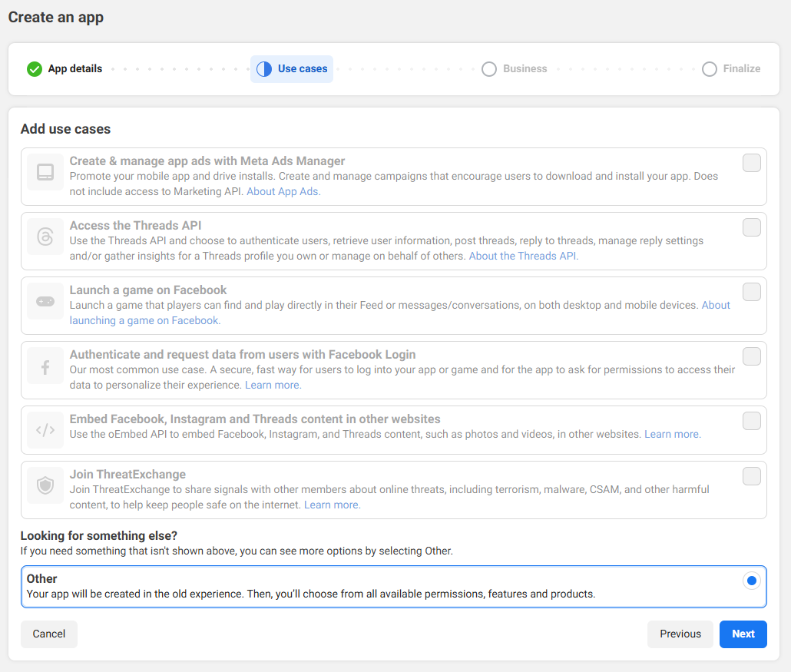The height and width of the screenshot is (672, 791).
Task: Open Learn more link for oEmbed
Action: tap(673, 435)
